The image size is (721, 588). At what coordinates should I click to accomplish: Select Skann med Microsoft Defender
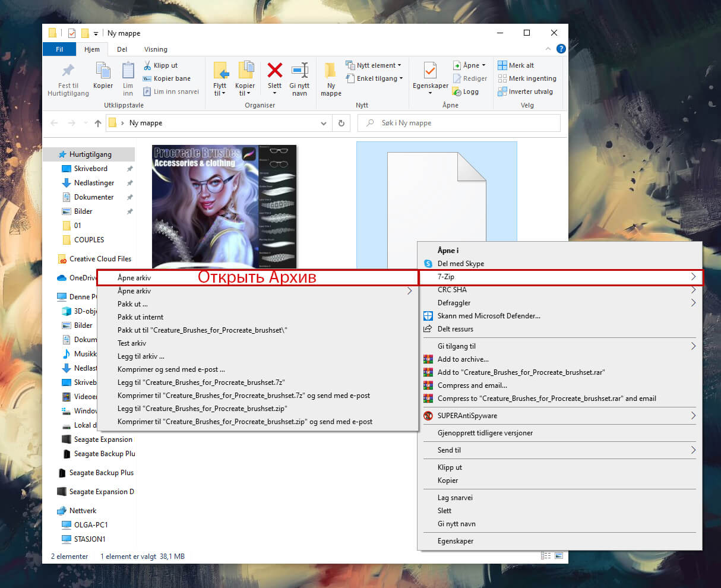coord(489,316)
